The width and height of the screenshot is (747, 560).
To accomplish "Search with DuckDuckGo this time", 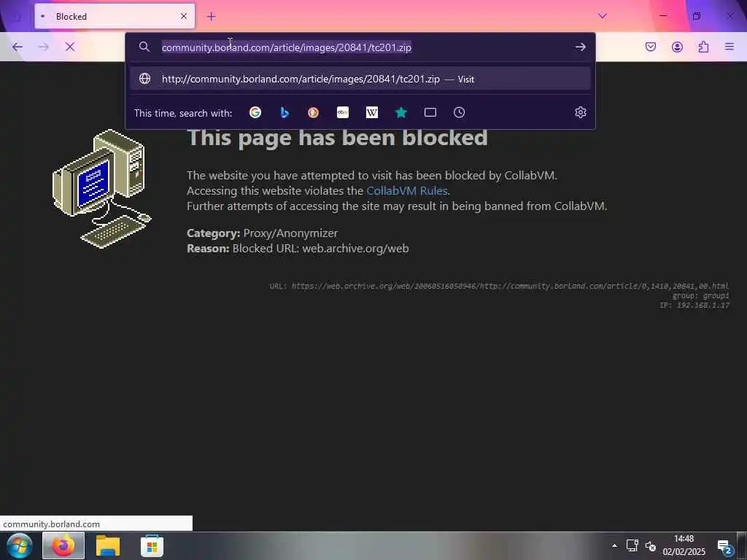I will [313, 112].
